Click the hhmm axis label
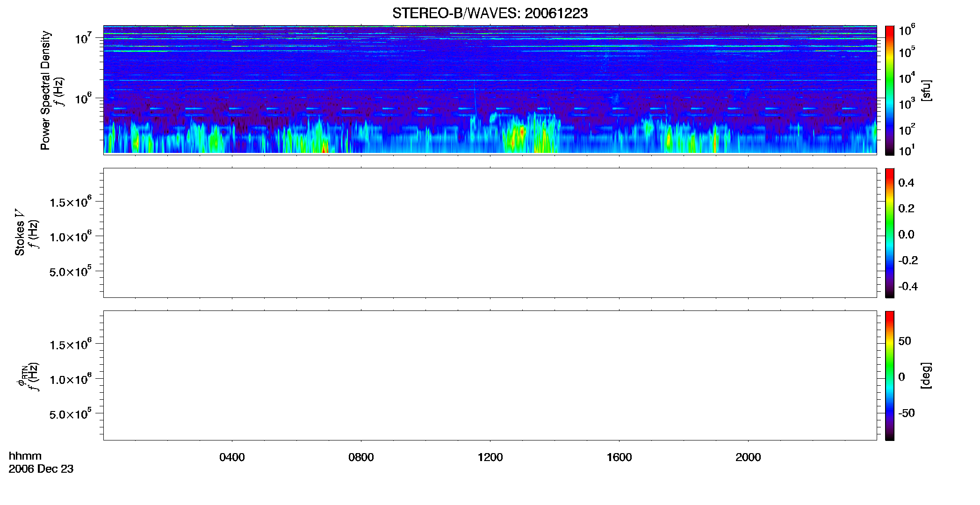980x505 pixels. pyautogui.click(x=25, y=456)
